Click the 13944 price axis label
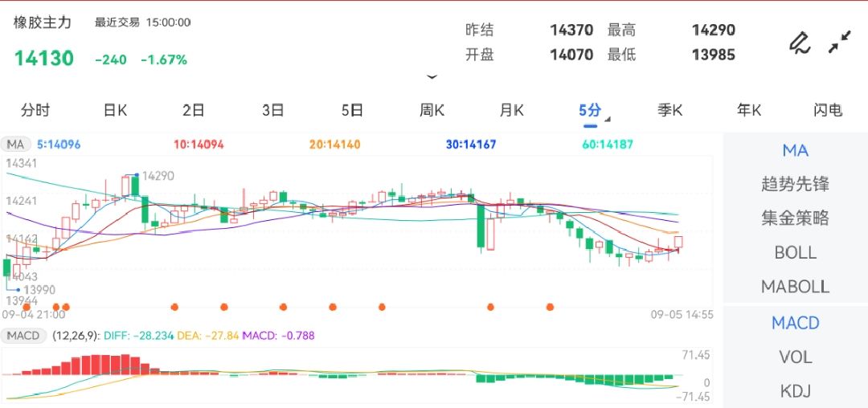 pyautogui.click(x=22, y=300)
